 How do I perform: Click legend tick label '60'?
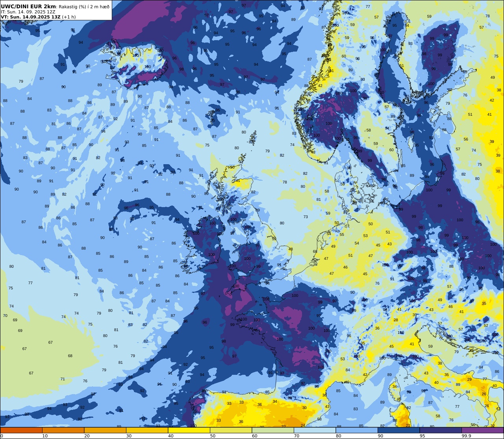(x=254, y=436)
